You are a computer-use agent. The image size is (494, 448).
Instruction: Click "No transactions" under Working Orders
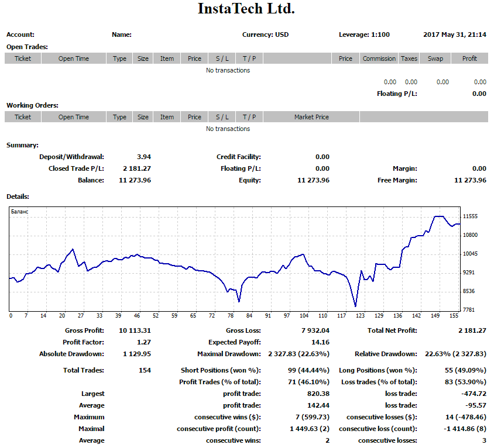pyautogui.click(x=228, y=129)
